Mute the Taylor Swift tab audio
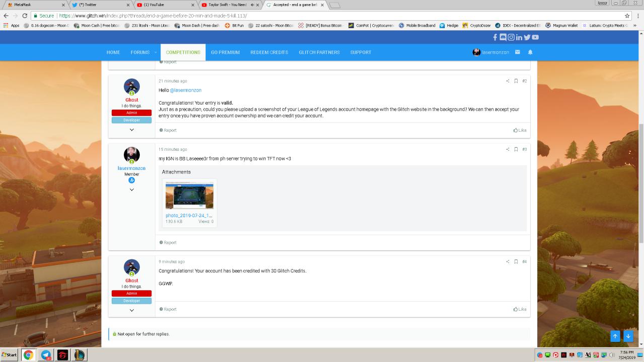644x362 pixels. 252,5
